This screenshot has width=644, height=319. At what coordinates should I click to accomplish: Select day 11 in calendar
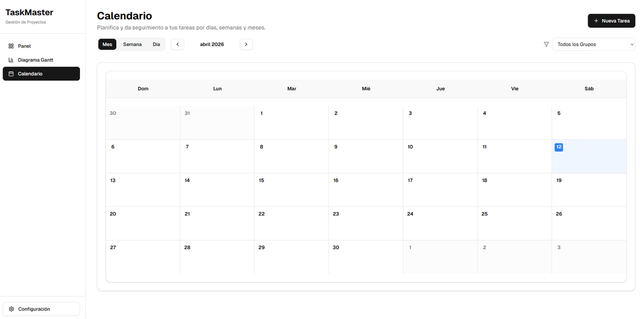coord(515,156)
